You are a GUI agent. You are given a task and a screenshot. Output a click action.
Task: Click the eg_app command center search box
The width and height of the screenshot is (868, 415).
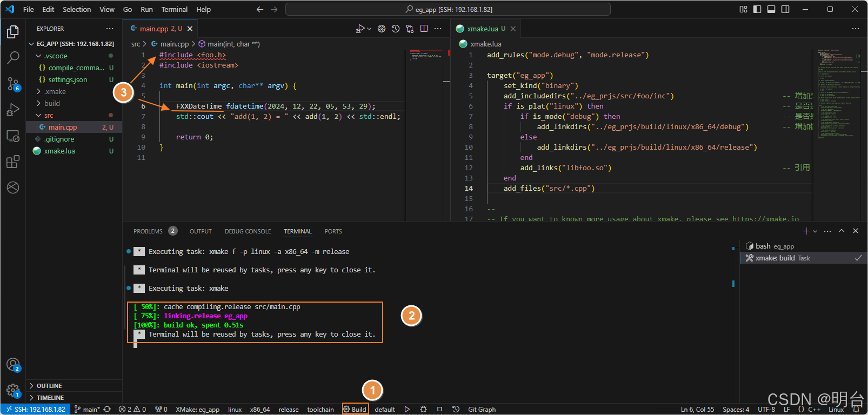(x=448, y=9)
